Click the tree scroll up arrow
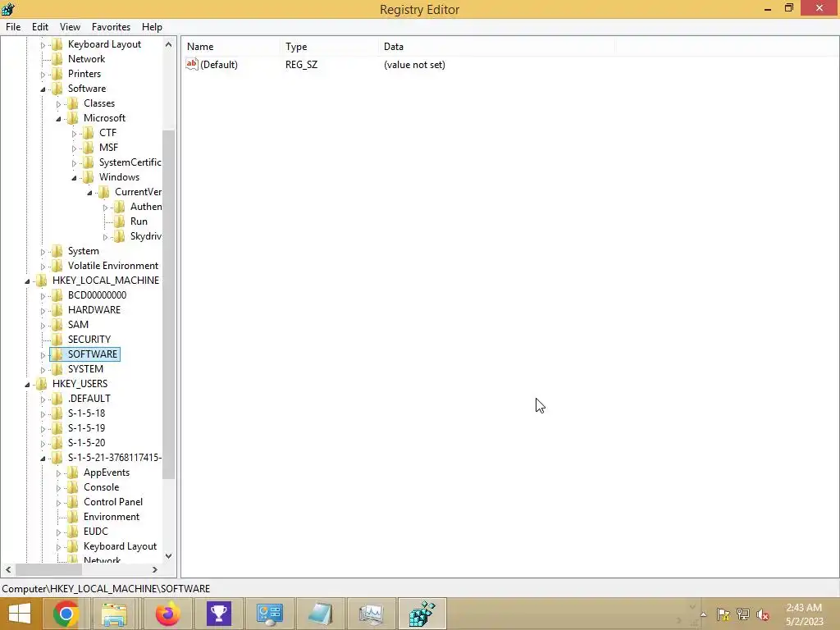The height and width of the screenshot is (630, 840). [168, 44]
